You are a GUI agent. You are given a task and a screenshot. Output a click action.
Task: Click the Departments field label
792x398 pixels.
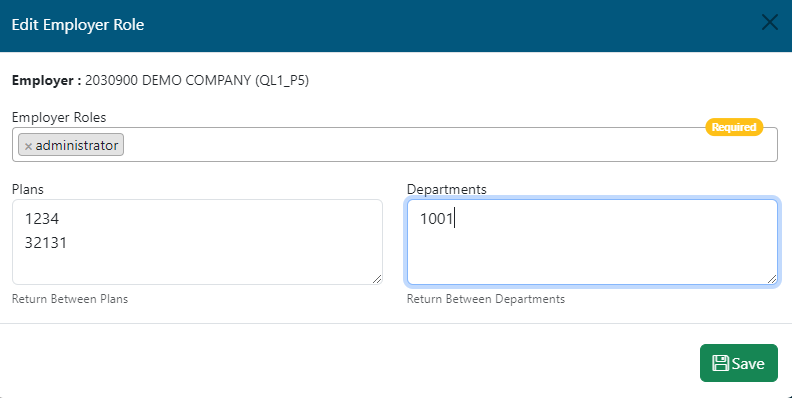coord(447,189)
